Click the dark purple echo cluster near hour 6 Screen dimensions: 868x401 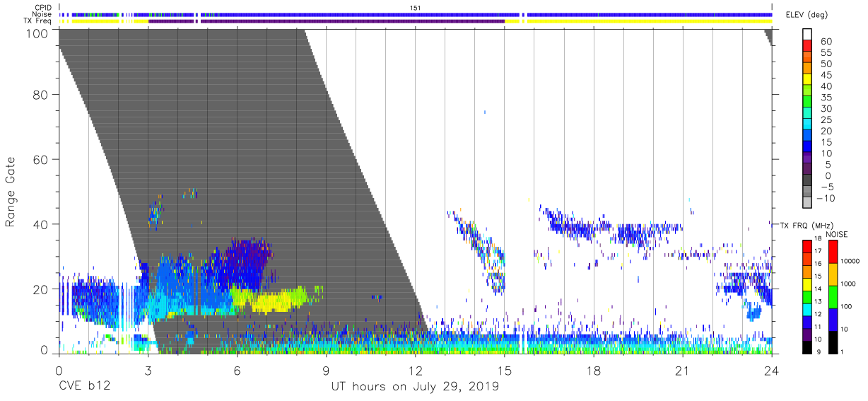[x=244, y=265]
